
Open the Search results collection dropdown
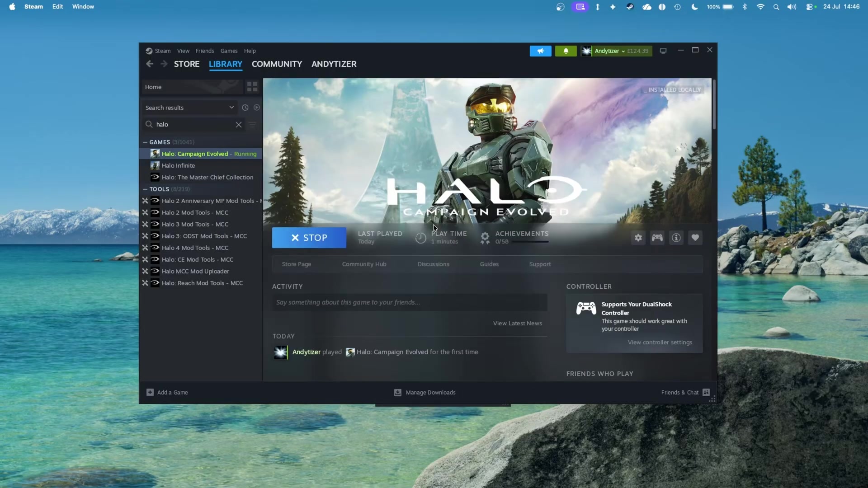click(190, 108)
